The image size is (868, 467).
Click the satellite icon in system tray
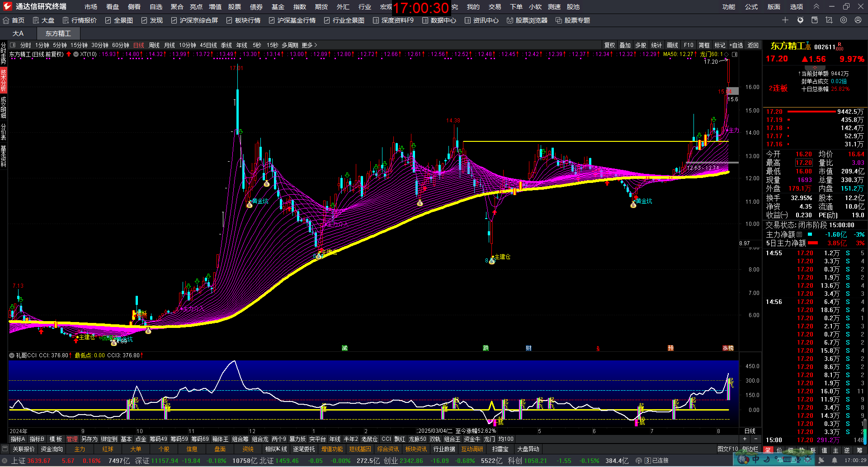(x=821, y=460)
